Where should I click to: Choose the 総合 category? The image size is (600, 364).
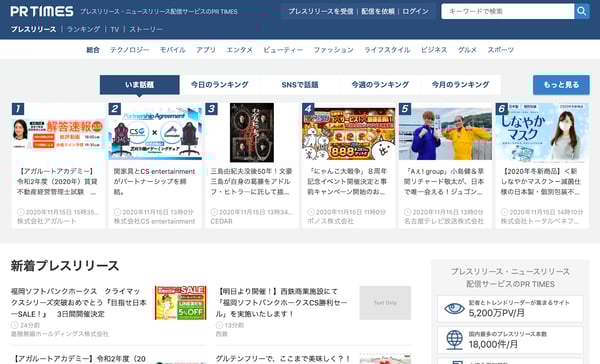(x=93, y=50)
